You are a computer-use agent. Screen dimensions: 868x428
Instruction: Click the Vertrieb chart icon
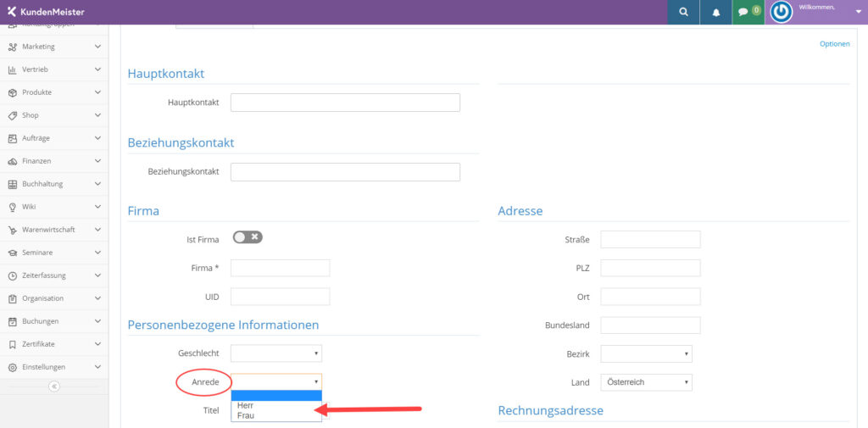pos(12,69)
